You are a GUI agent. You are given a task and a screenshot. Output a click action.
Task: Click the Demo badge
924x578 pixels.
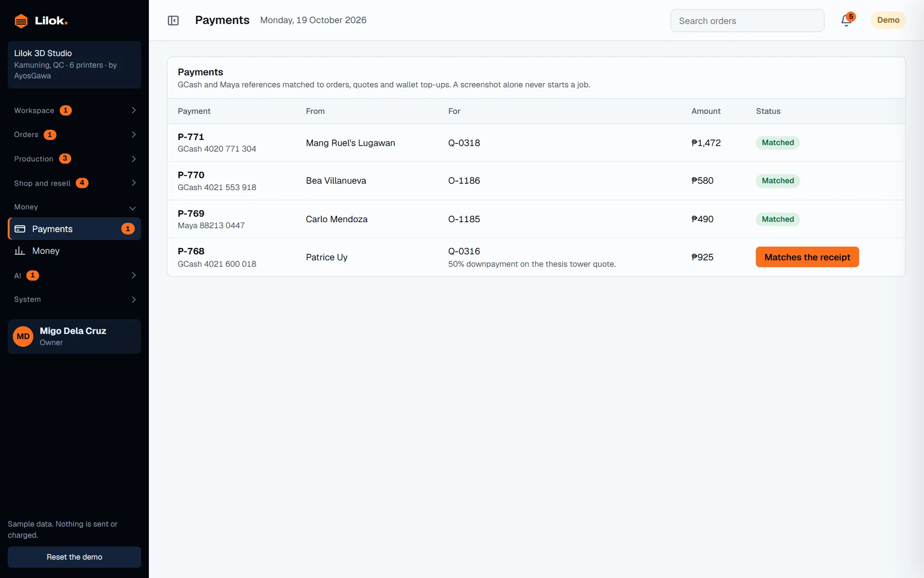coord(888,20)
